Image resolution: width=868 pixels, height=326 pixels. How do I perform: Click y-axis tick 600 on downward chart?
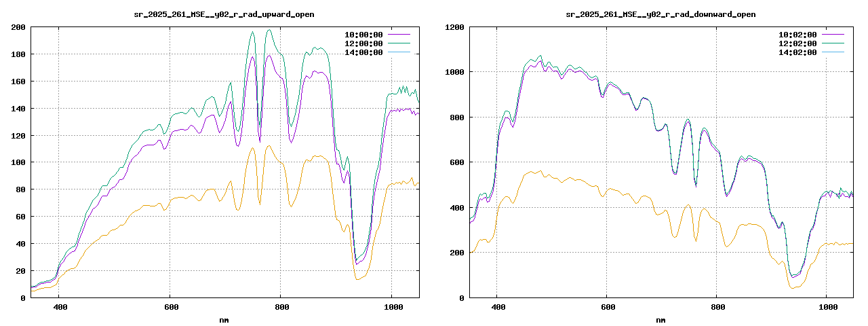(x=456, y=162)
